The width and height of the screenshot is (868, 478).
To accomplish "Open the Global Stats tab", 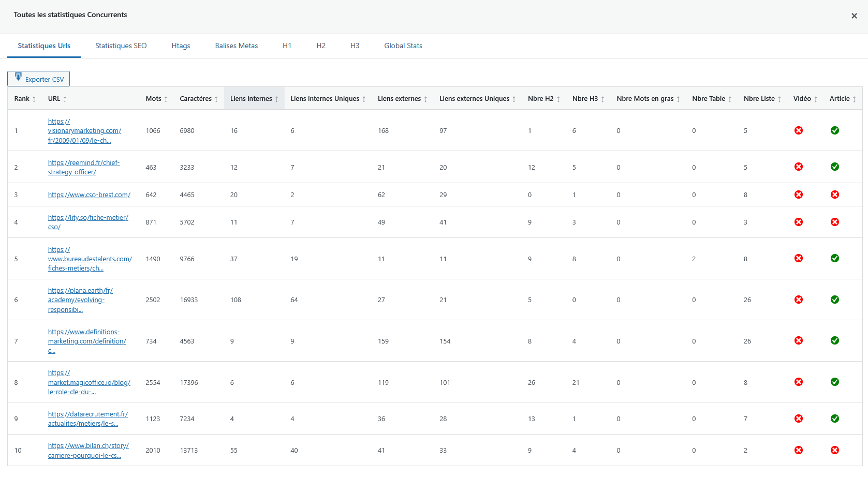I will [x=403, y=46].
